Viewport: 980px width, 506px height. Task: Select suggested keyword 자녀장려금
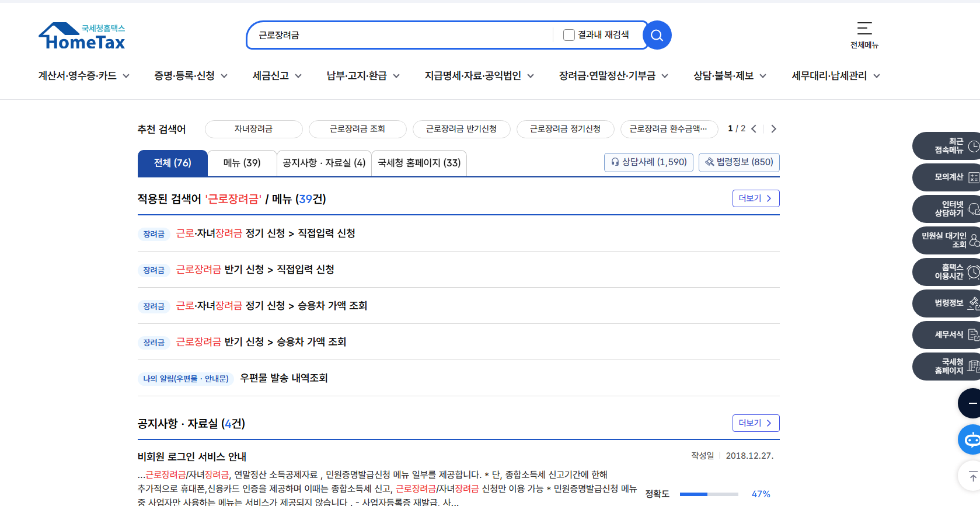point(254,129)
